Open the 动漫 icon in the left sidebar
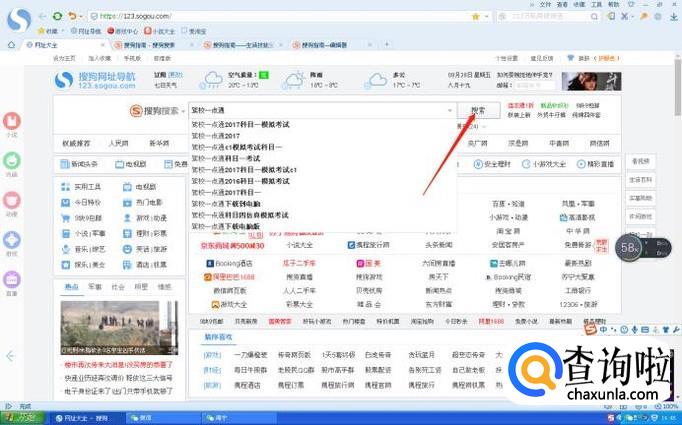Viewport: 682px width, 425px height. click(11, 202)
